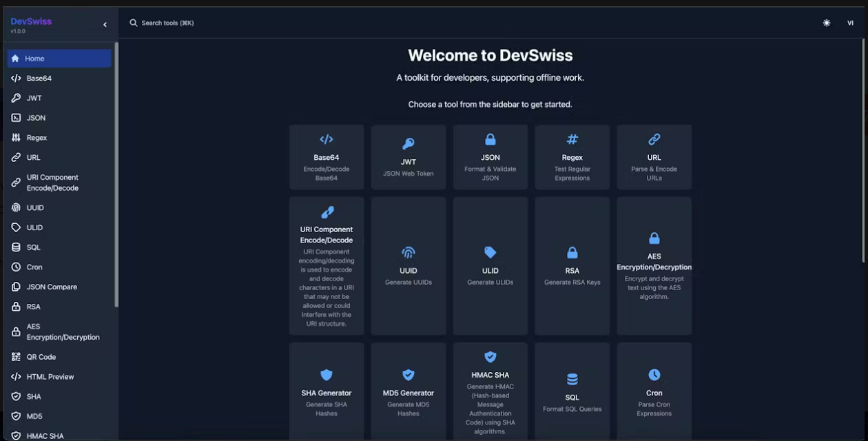The width and height of the screenshot is (868, 441).
Task: Click the QR Code icon in sidebar
Action: tap(16, 357)
